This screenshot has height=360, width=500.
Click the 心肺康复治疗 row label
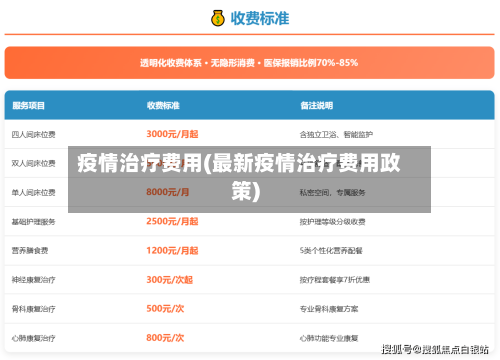[x=34, y=338]
